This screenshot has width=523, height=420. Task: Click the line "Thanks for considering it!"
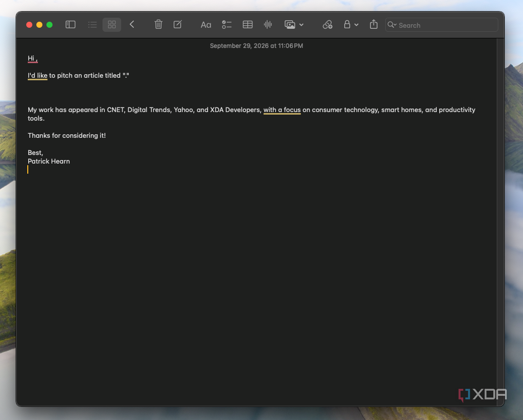click(x=67, y=136)
